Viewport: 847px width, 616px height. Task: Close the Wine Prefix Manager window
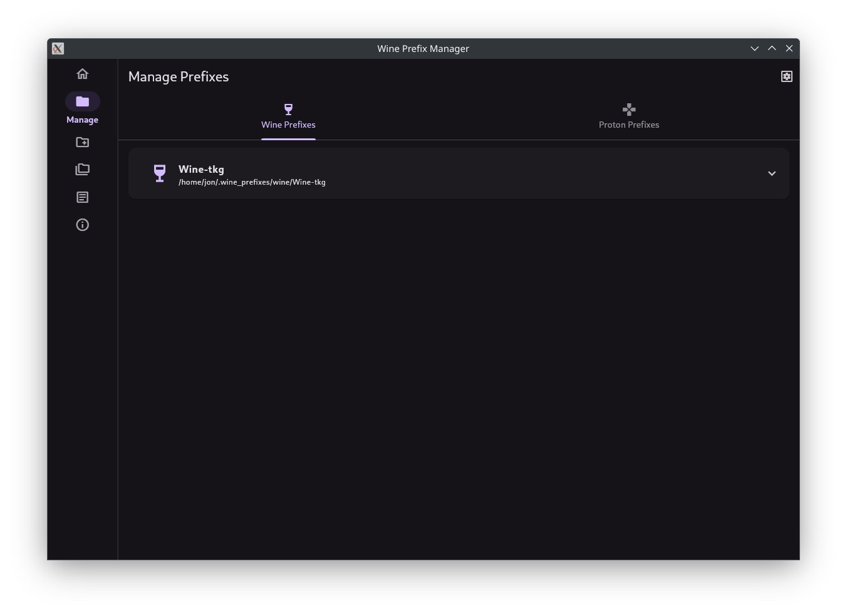click(x=789, y=49)
